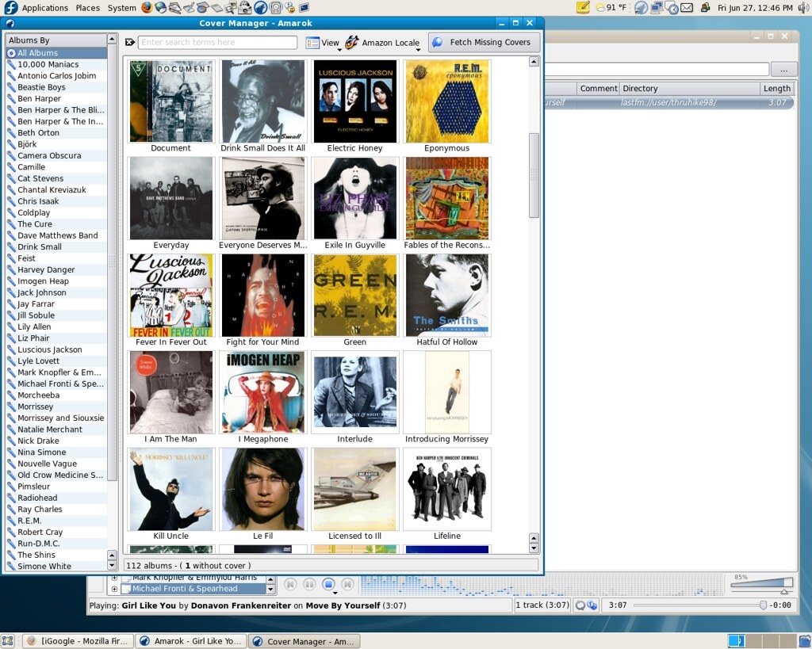Open the sticky notes applet
Viewport: 812px width, 649px height.
pyautogui.click(x=583, y=8)
